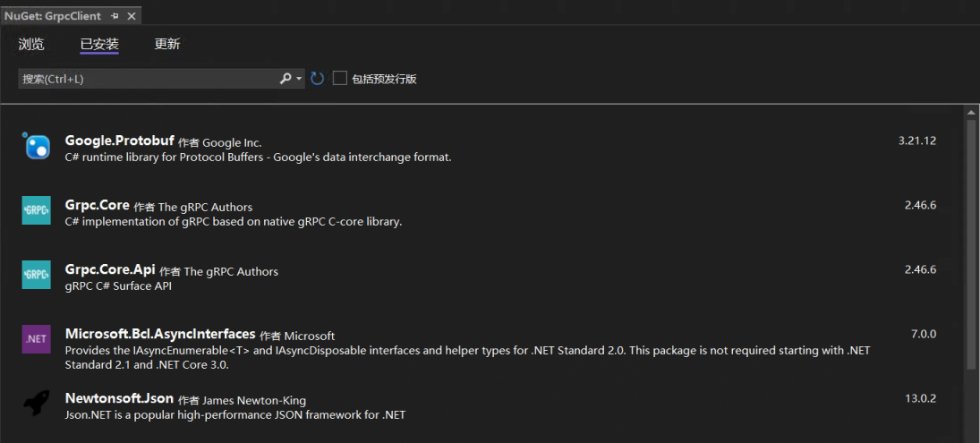The image size is (980, 443).
Task: Select the Grpc.Core.Api package name
Action: point(110,270)
